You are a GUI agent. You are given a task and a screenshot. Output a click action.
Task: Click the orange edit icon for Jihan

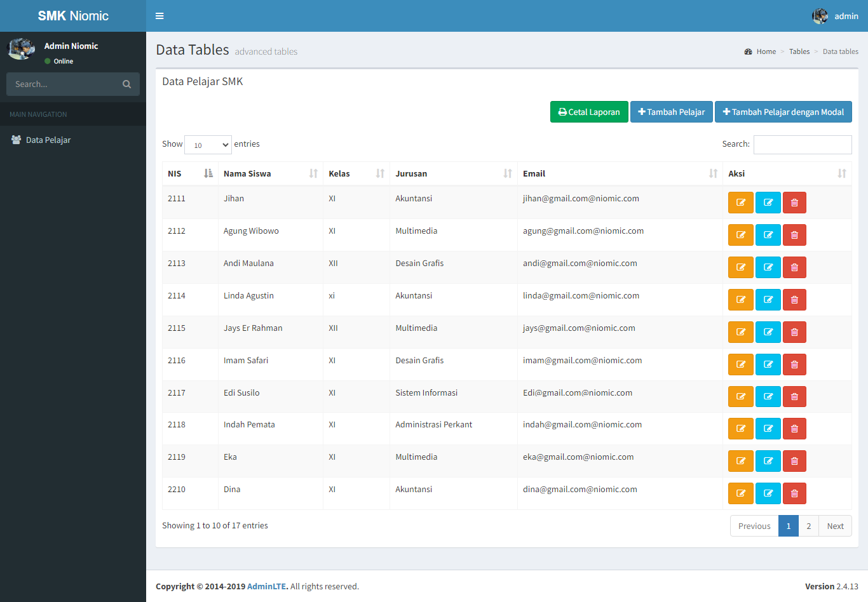click(740, 203)
